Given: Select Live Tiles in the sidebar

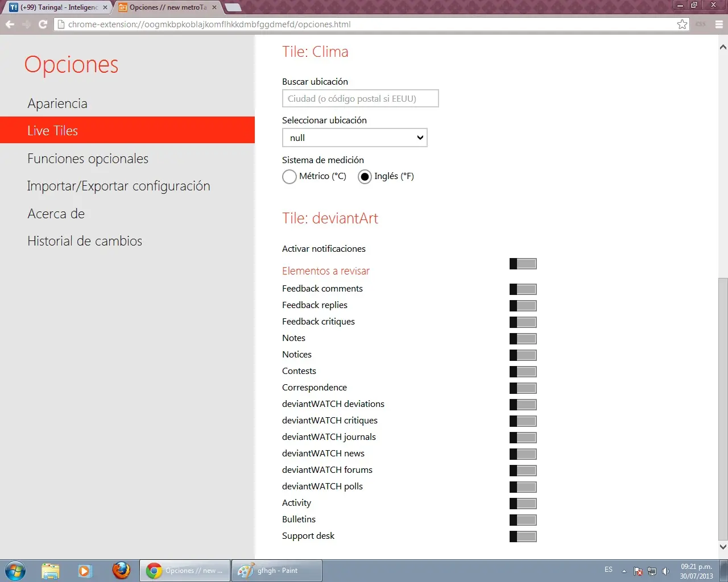Looking at the screenshot, I should tap(127, 130).
